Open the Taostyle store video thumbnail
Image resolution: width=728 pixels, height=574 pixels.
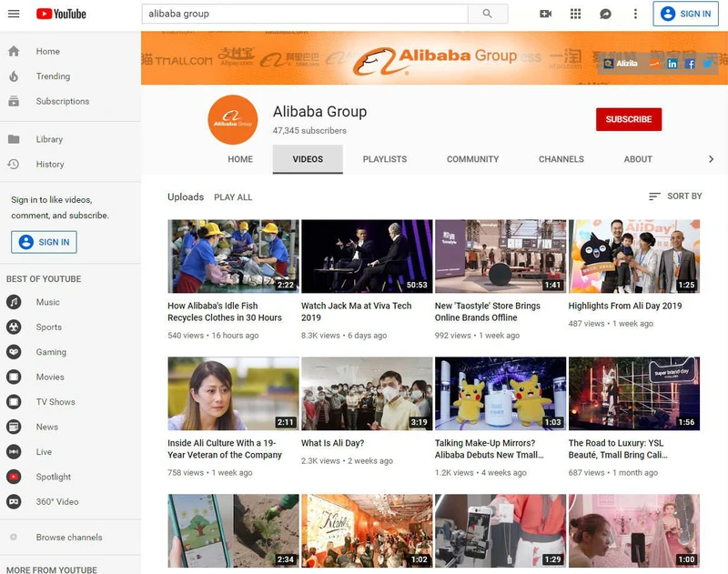coord(500,257)
